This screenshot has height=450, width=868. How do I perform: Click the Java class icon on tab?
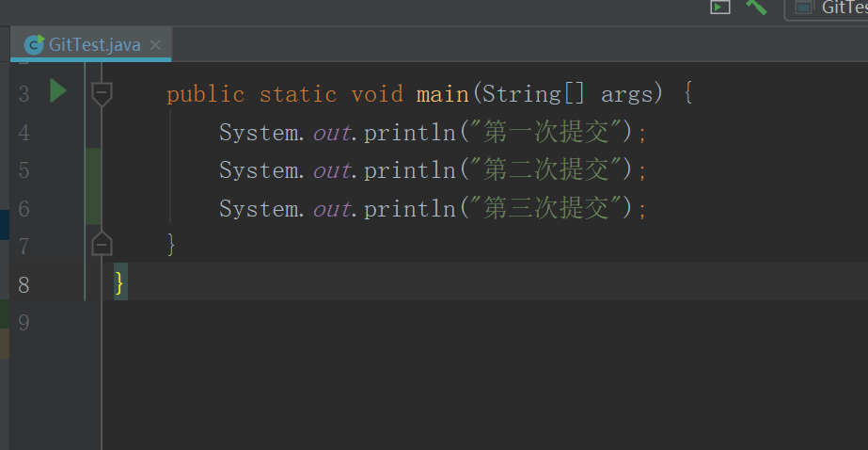pyautogui.click(x=34, y=44)
